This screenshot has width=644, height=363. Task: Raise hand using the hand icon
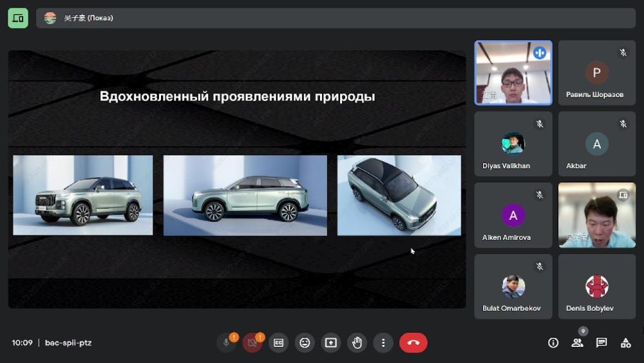click(x=357, y=342)
